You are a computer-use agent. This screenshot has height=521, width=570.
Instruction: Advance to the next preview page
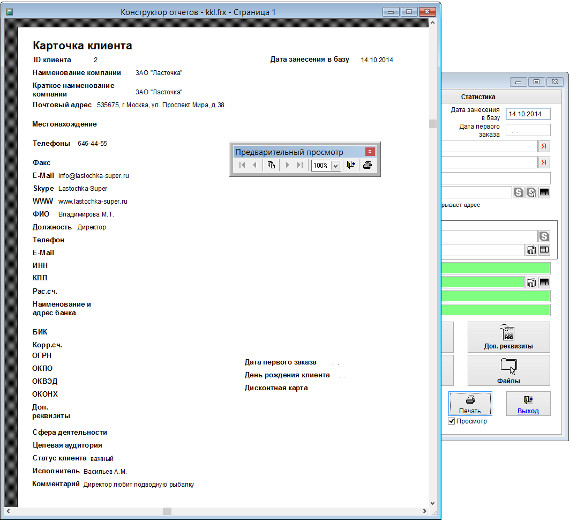click(x=288, y=165)
